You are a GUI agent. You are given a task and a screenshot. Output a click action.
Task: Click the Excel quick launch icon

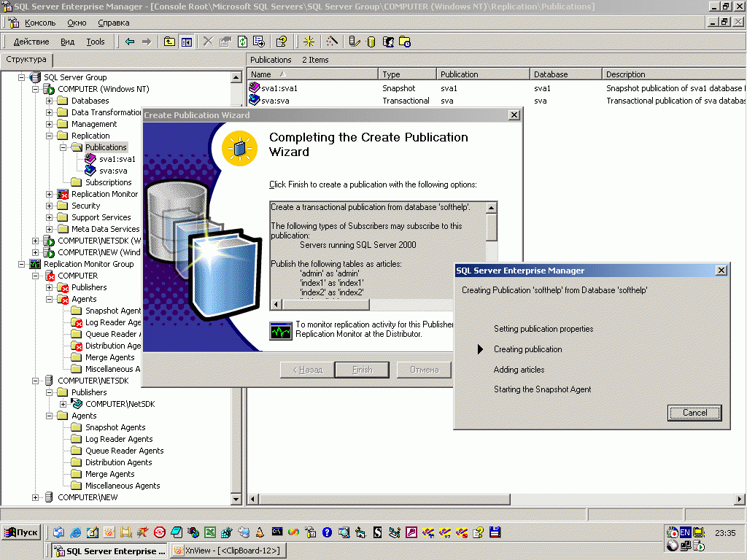pos(209,532)
